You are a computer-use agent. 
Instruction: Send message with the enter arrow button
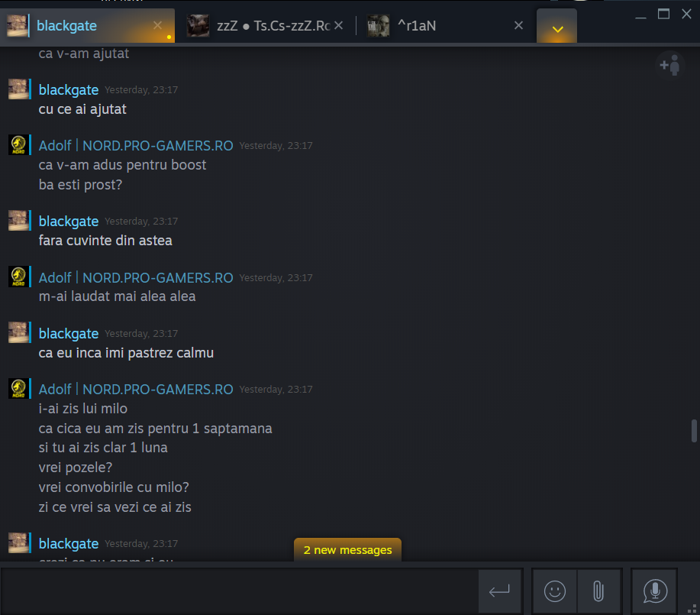(x=499, y=591)
